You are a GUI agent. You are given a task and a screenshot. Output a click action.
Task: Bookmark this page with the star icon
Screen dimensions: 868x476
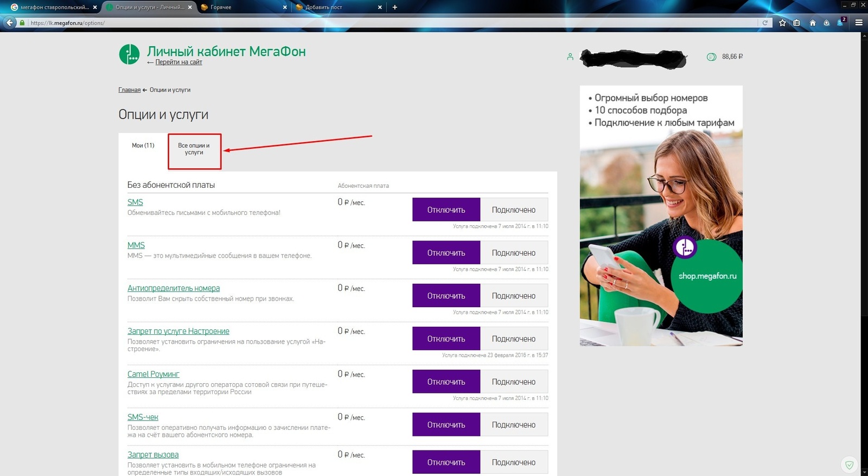coord(782,23)
